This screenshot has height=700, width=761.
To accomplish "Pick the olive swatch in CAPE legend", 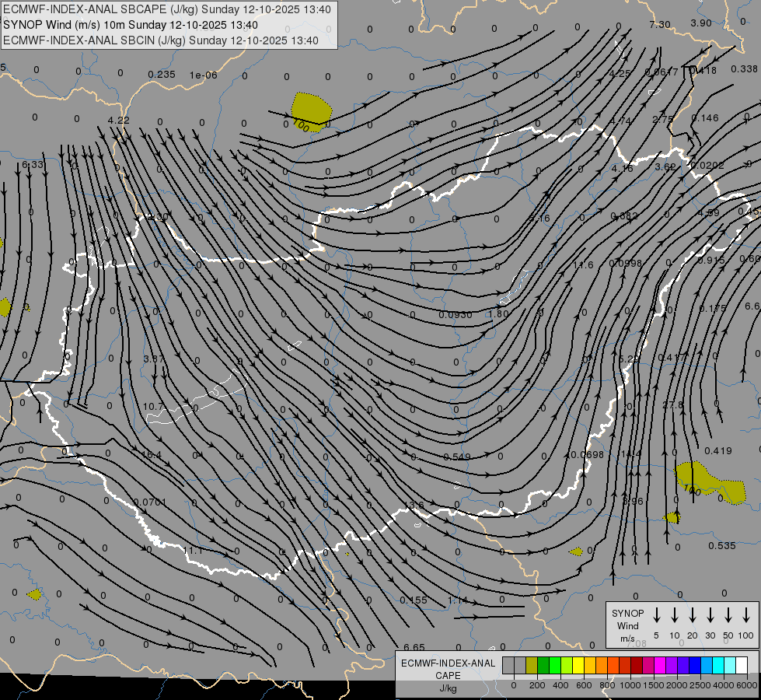I will pyautogui.click(x=532, y=666).
